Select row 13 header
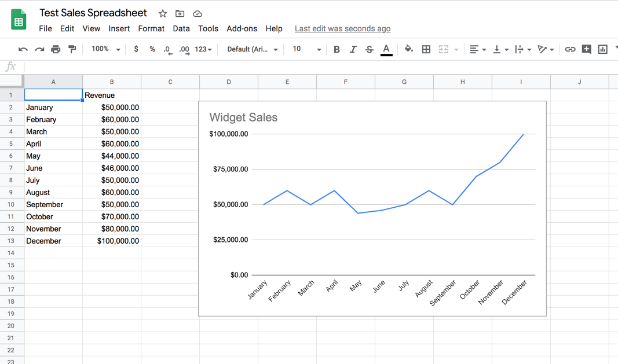The width and height of the screenshot is (618, 364). [x=10, y=241]
